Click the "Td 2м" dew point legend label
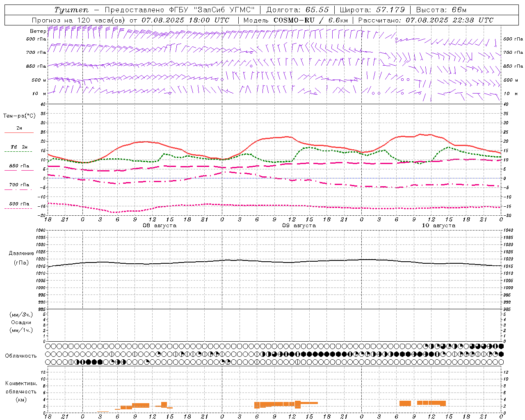The image size is (525, 420). point(19,147)
